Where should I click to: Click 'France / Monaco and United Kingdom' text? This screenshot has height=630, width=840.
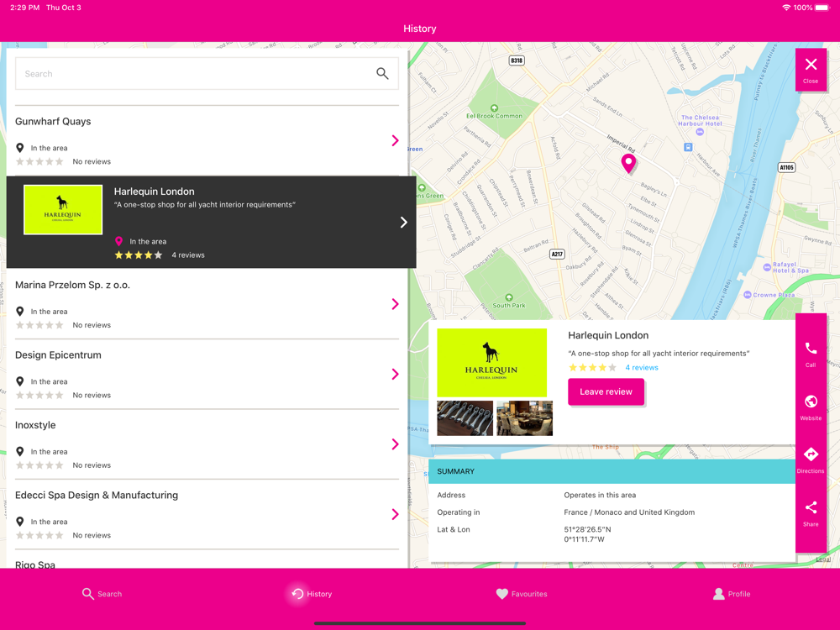pos(629,512)
